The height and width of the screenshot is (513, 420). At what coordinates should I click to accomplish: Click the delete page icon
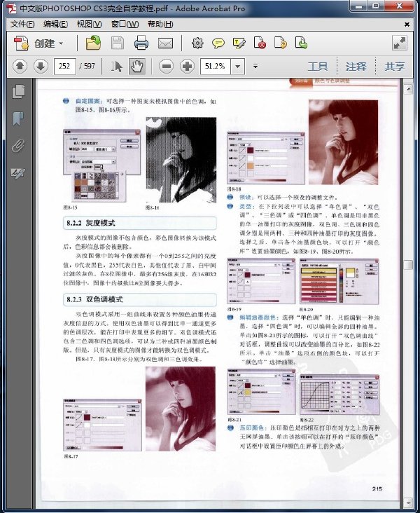(260, 43)
